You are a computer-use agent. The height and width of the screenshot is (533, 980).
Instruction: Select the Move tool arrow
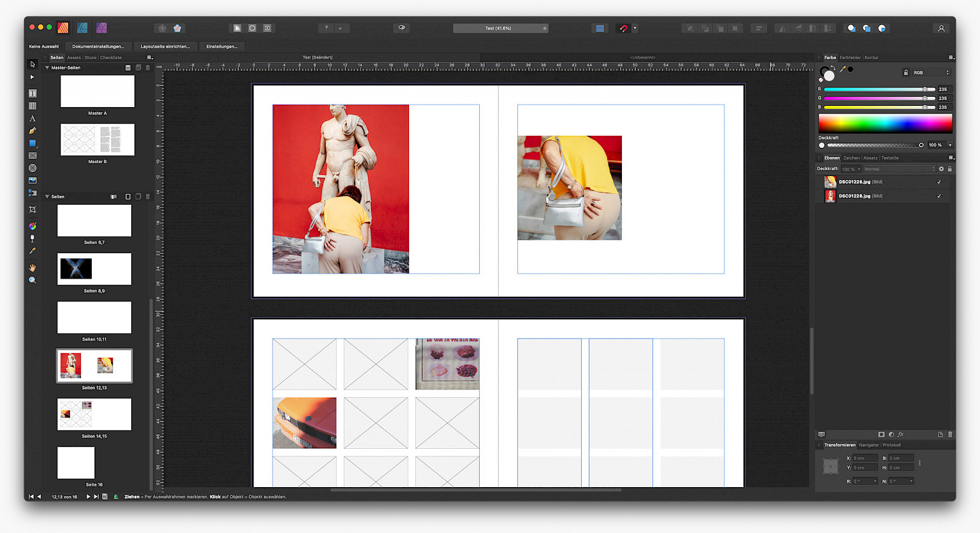(x=32, y=64)
